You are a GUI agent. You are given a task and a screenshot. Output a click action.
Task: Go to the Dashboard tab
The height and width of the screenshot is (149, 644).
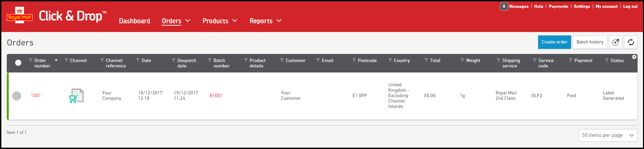[135, 21]
